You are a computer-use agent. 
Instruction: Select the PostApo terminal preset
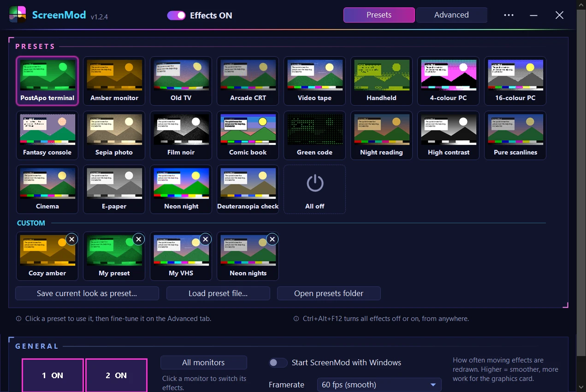pyautogui.click(x=47, y=81)
